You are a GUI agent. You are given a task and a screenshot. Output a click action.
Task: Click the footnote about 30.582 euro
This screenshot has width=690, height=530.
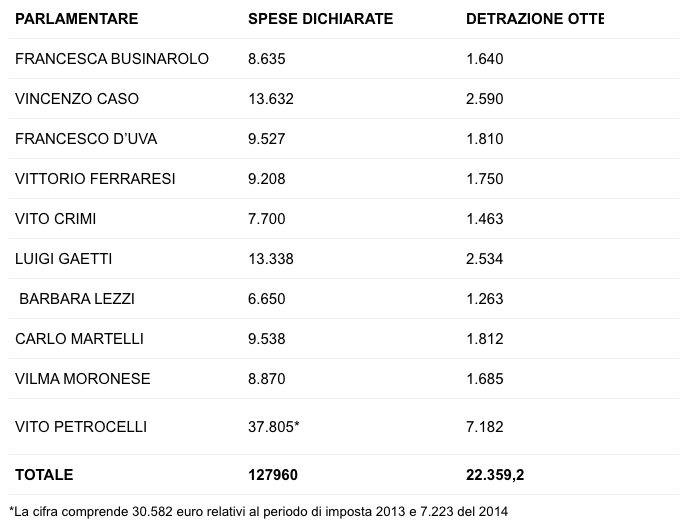click(x=258, y=512)
